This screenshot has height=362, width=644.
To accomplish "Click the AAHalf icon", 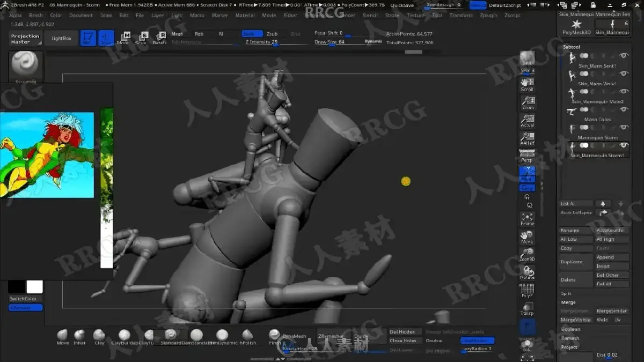I will 527,139.
